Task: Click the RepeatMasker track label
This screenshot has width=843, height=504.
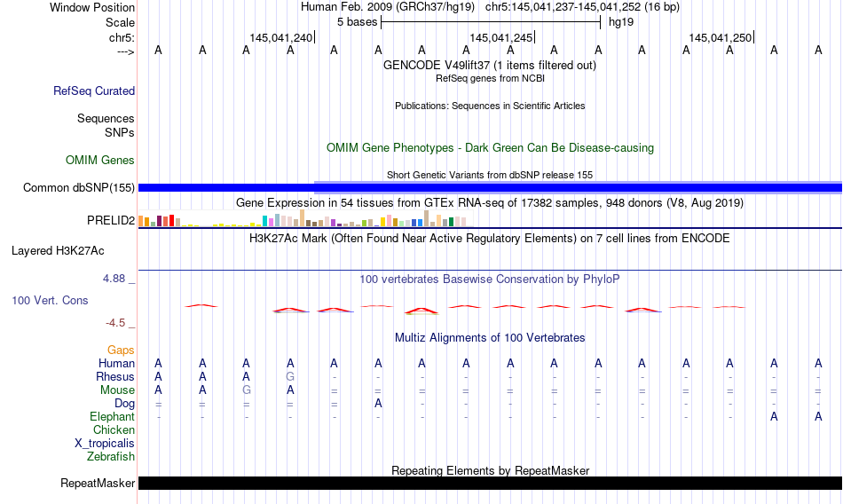Action: click(98, 483)
